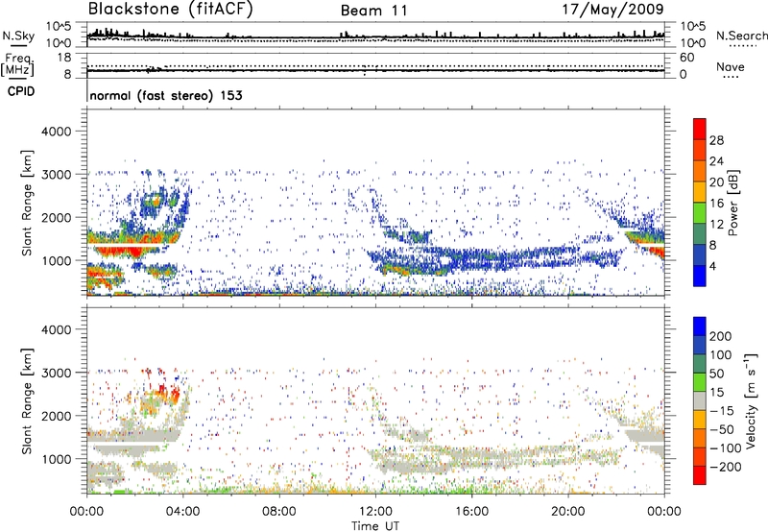768x532 pixels.
Task: Click the left 10^5 tick beside N.Sky
Action: tap(59, 26)
